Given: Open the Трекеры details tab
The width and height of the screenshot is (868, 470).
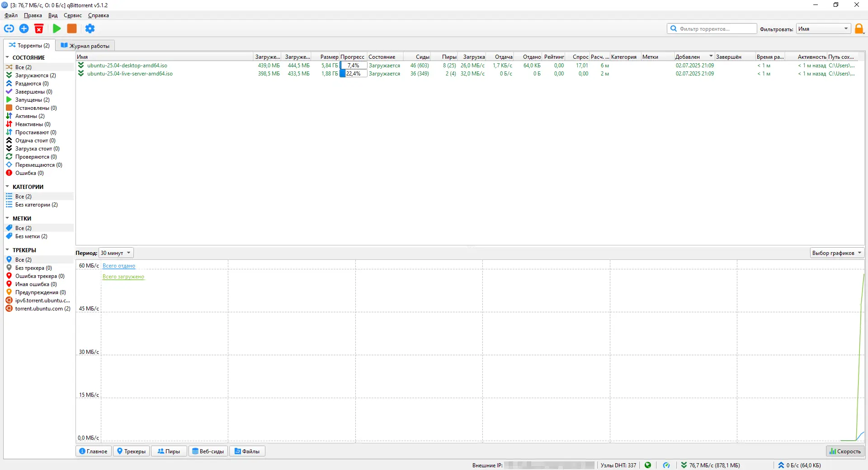Looking at the screenshot, I should pyautogui.click(x=131, y=451).
